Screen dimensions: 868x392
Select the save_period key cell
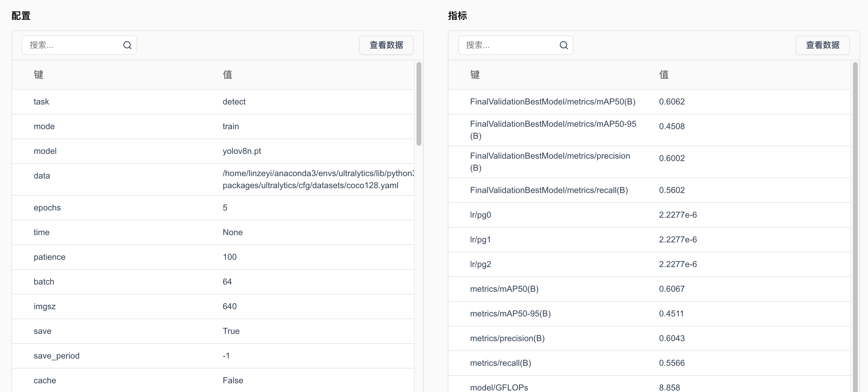[56, 356]
